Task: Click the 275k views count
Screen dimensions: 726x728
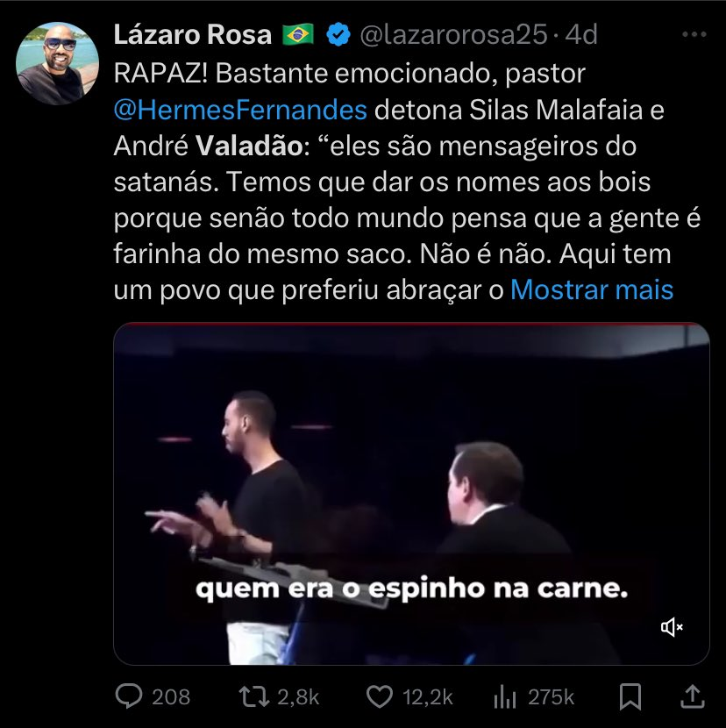Action: [551, 697]
